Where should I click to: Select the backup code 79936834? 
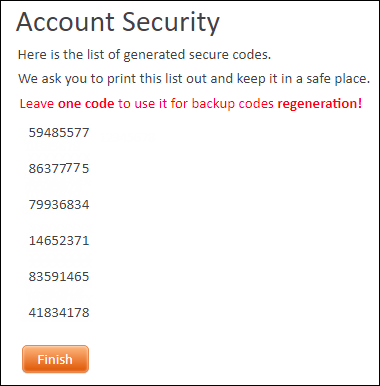[x=59, y=204]
